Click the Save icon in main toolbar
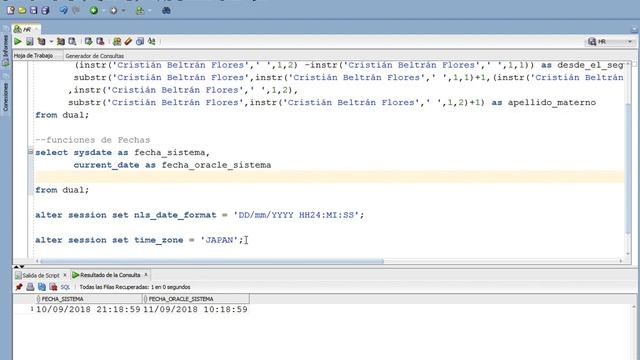The width and height of the screenshot is (640, 360). pos(33,10)
